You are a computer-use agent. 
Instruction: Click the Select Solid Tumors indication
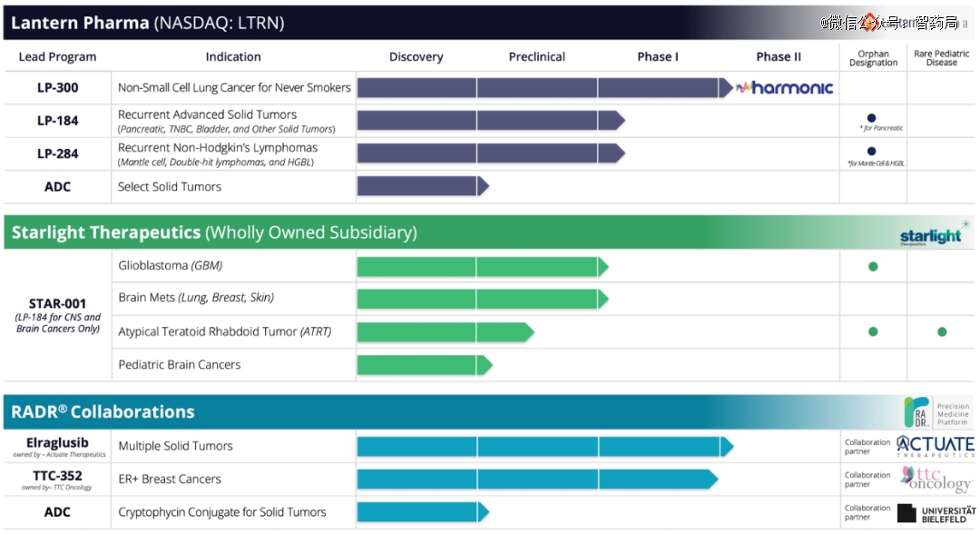point(170,186)
